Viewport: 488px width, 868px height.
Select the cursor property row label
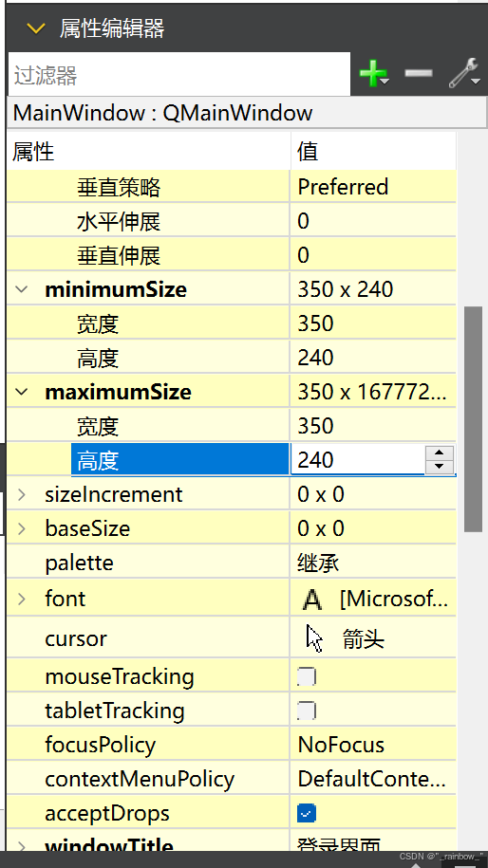click(76, 638)
